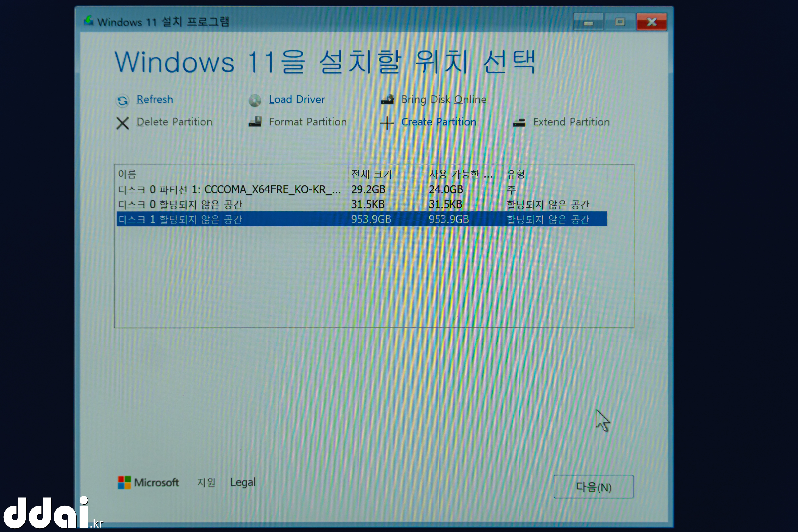Click the Legal link

[x=243, y=482]
